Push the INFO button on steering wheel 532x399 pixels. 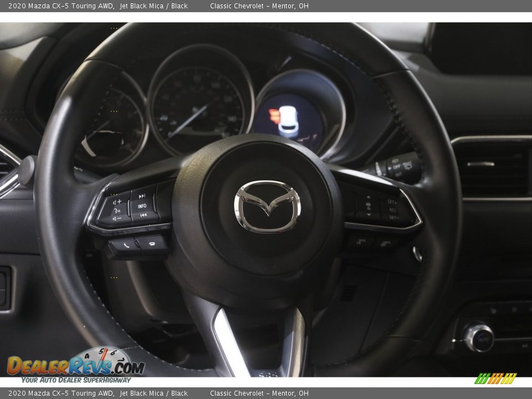[142, 206]
